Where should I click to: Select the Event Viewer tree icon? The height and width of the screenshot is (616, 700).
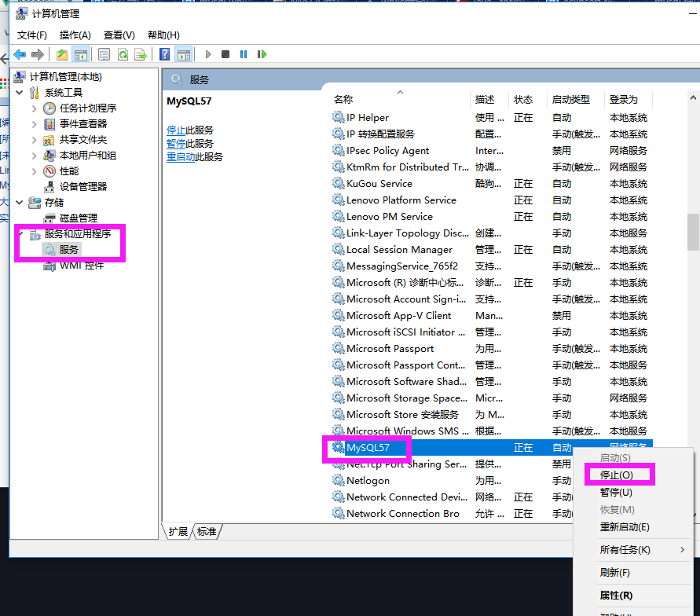click(49, 123)
